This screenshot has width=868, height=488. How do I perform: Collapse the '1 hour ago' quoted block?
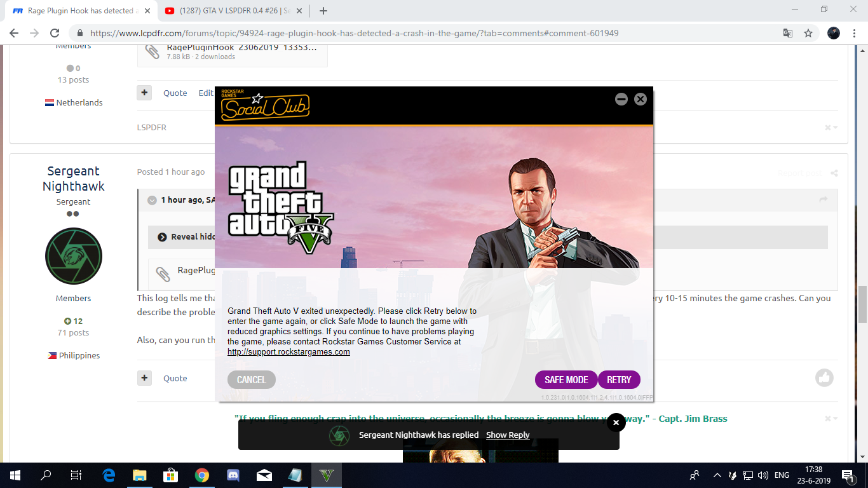click(x=152, y=200)
